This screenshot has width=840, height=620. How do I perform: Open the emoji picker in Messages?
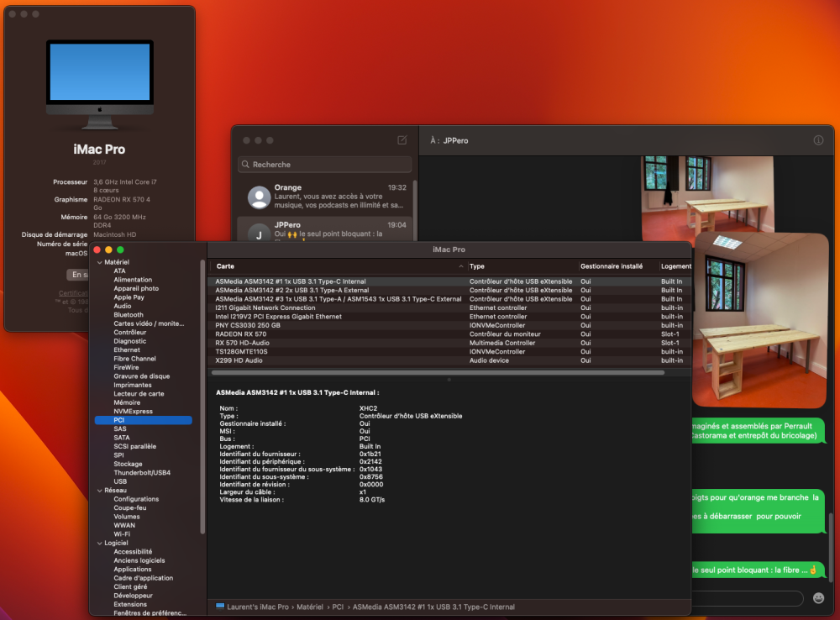tap(818, 598)
